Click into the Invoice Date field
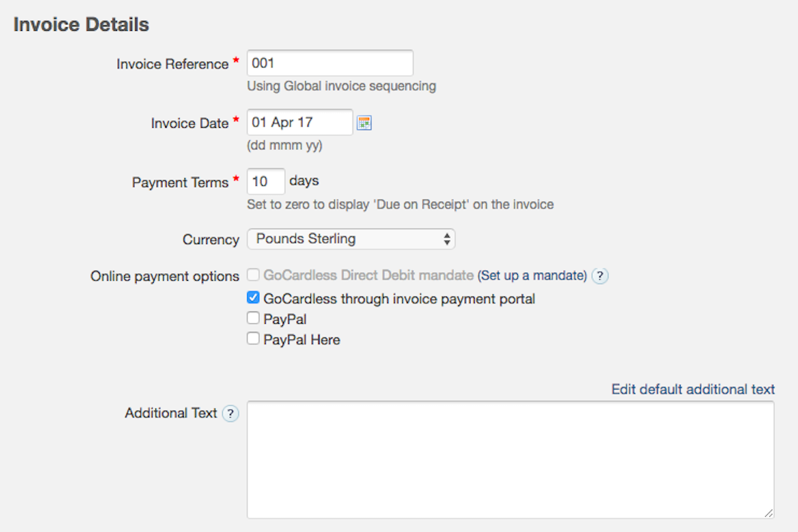Screen dimensions: 798x532 click(x=300, y=123)
